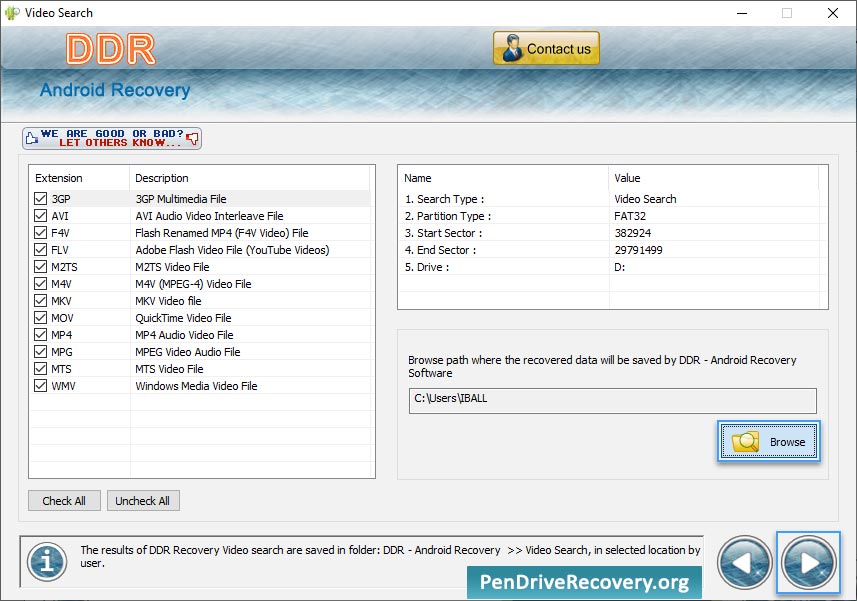Click the Check All button
Viewport: 857px width, 601px height.
pyautogui.click(x=64, y=501)
